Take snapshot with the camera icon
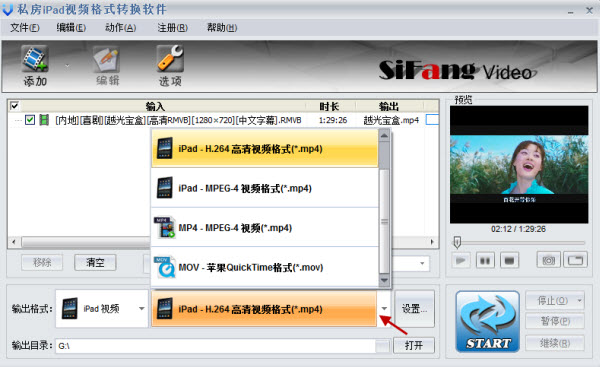The image size is (600, 367). [549, 261]
